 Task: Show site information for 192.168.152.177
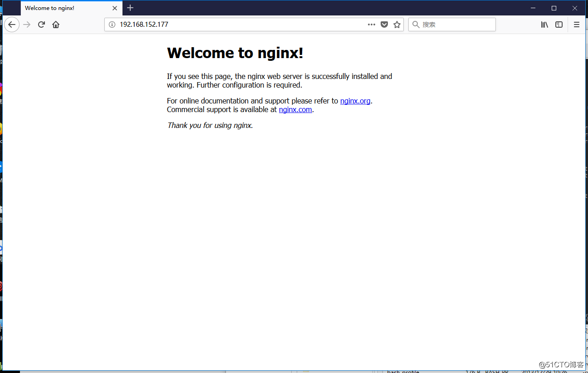112,25
